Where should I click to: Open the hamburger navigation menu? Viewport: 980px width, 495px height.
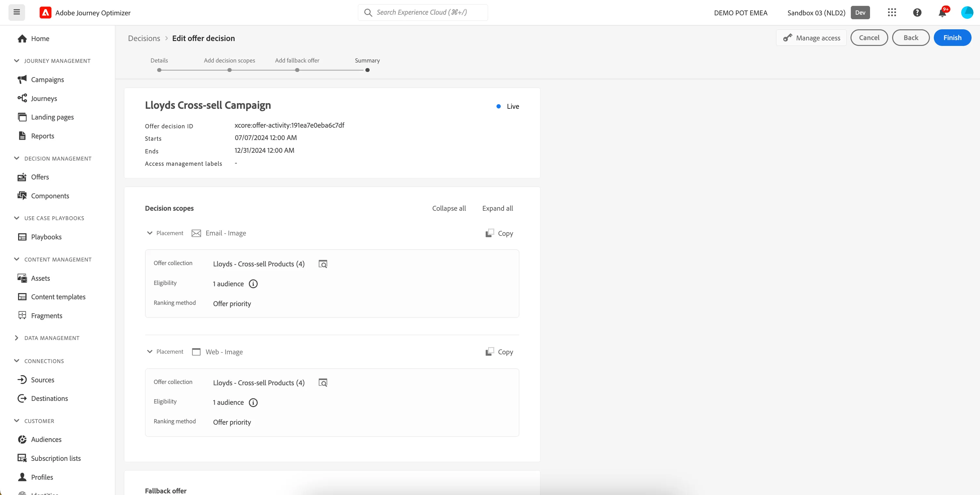coord(17,12)
